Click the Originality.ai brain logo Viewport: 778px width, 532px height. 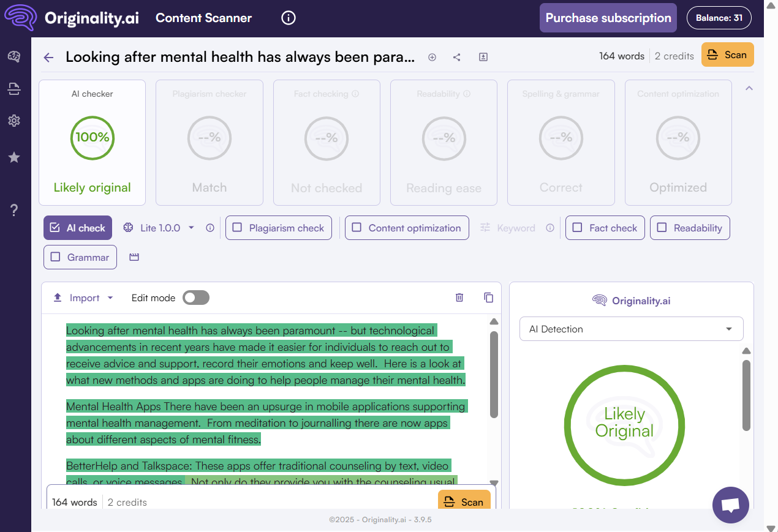[x=21, y=18]
